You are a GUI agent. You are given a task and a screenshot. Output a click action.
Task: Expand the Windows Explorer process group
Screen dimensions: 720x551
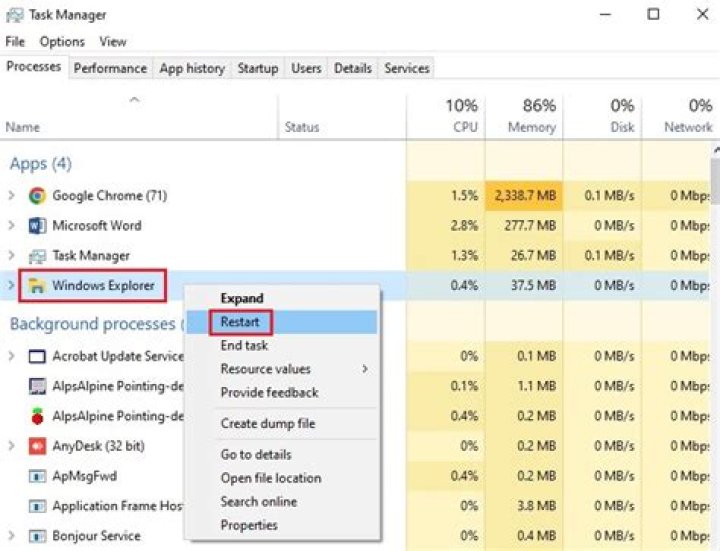pos(11,286)
